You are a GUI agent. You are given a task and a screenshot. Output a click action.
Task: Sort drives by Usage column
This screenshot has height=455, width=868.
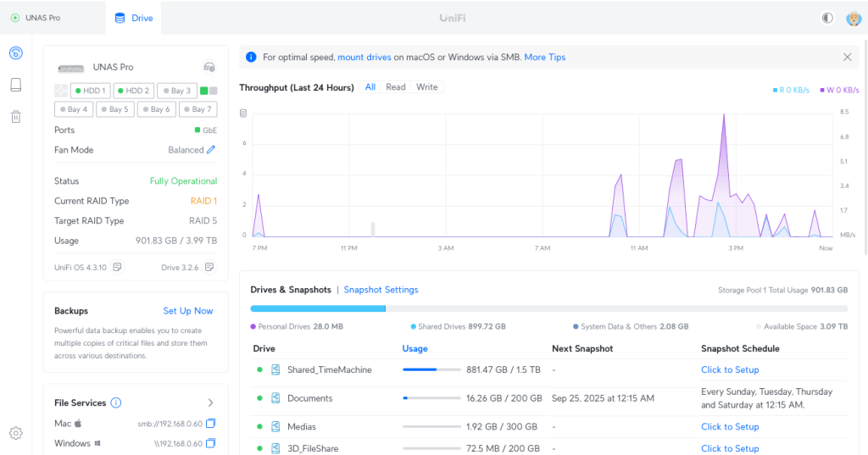[x=415, y=348]
